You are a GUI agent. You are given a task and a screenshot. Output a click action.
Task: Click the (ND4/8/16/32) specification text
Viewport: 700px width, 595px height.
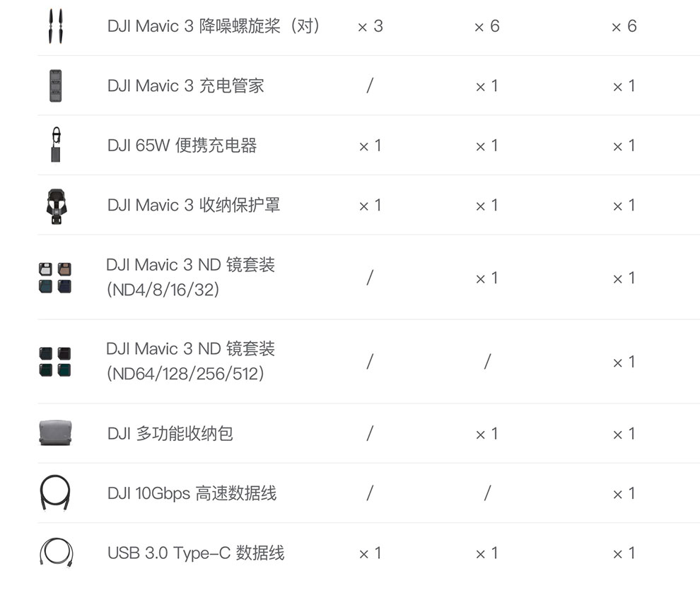click(x=163, y=290)
